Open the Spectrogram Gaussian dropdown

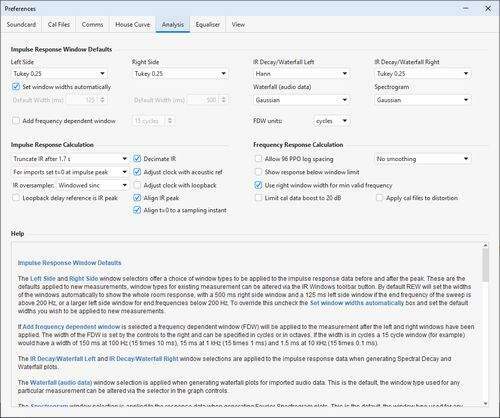(422, 100)
